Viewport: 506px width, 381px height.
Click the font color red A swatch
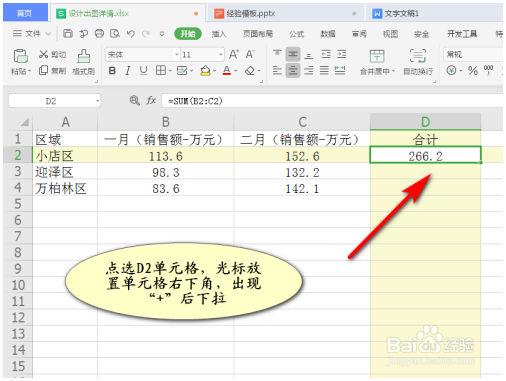click(227, 71)
